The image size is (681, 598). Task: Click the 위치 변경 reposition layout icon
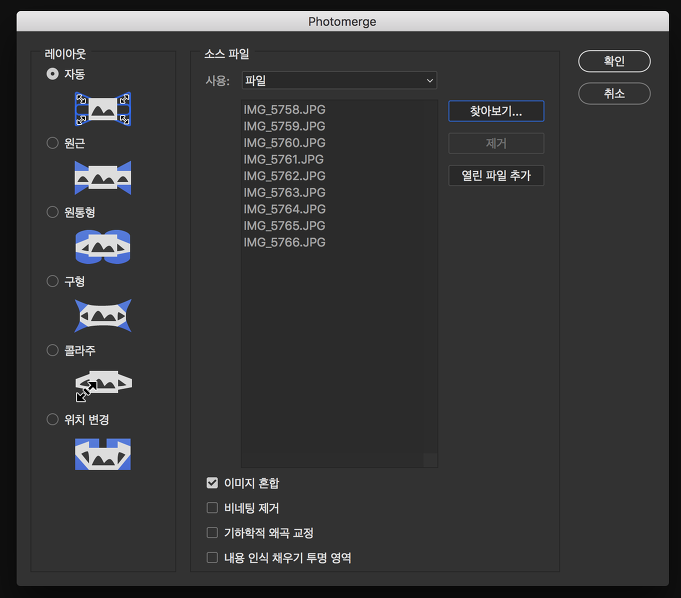click(x=103, y=454)
